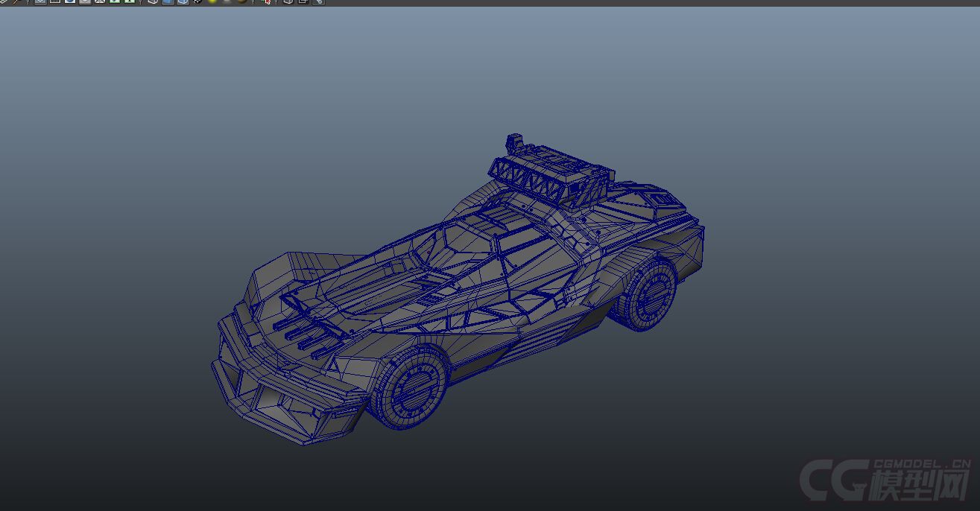Select Smooth Shade All mode

click(168, 1)
